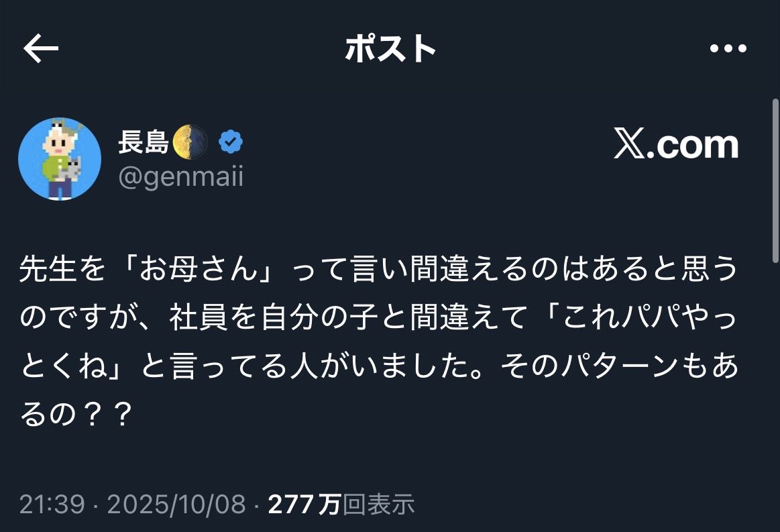Click the 2025/10/08 post date
Viewport: 780px width, 532px height.
tap(176, 504)
